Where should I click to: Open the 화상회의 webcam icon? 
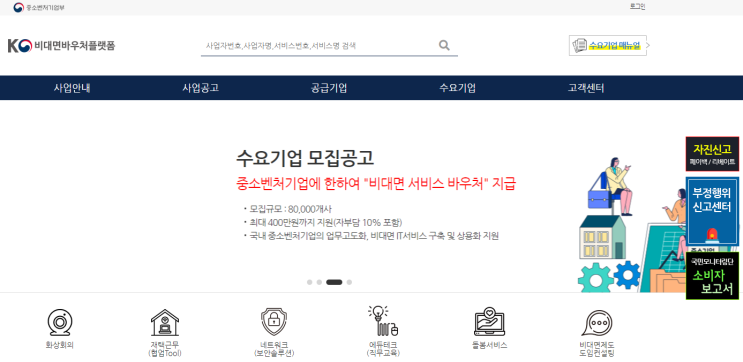click(60, 323)
